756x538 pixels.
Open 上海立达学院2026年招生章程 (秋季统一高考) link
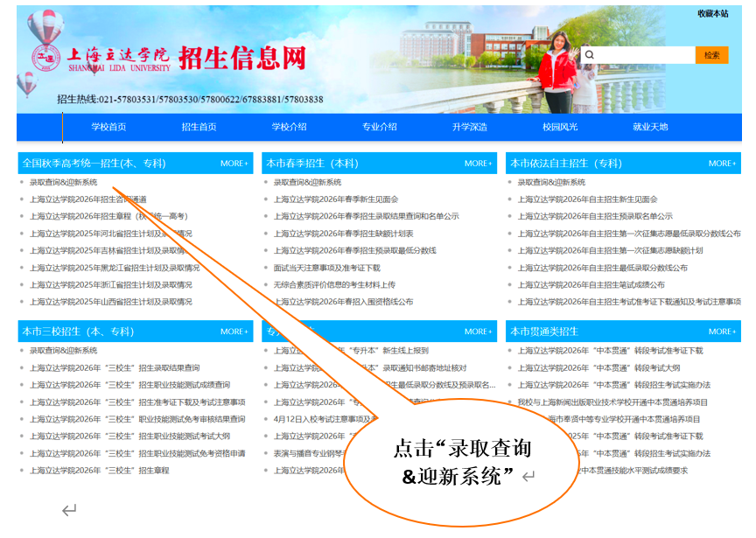(x=109, y=216)
